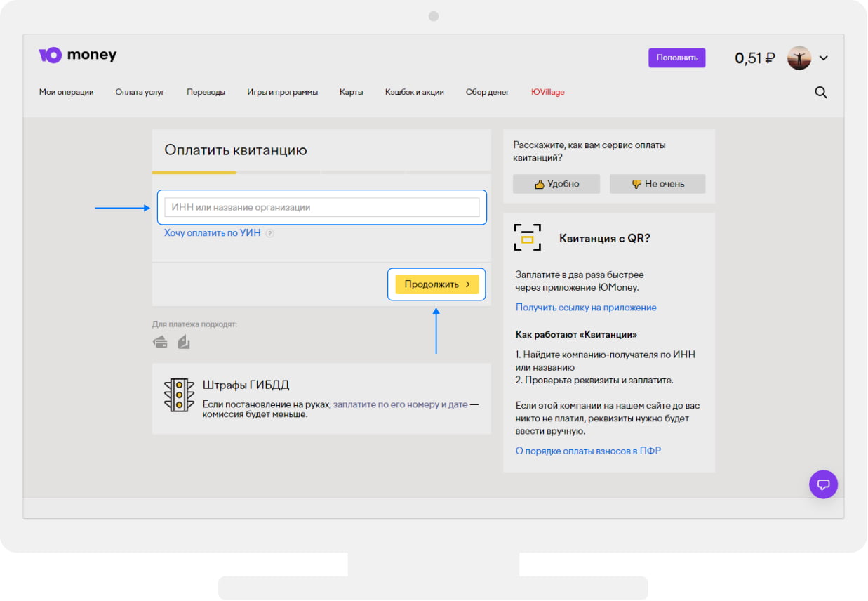
Task: Click the QR code scan icon
Action: (x=527, y=238)
